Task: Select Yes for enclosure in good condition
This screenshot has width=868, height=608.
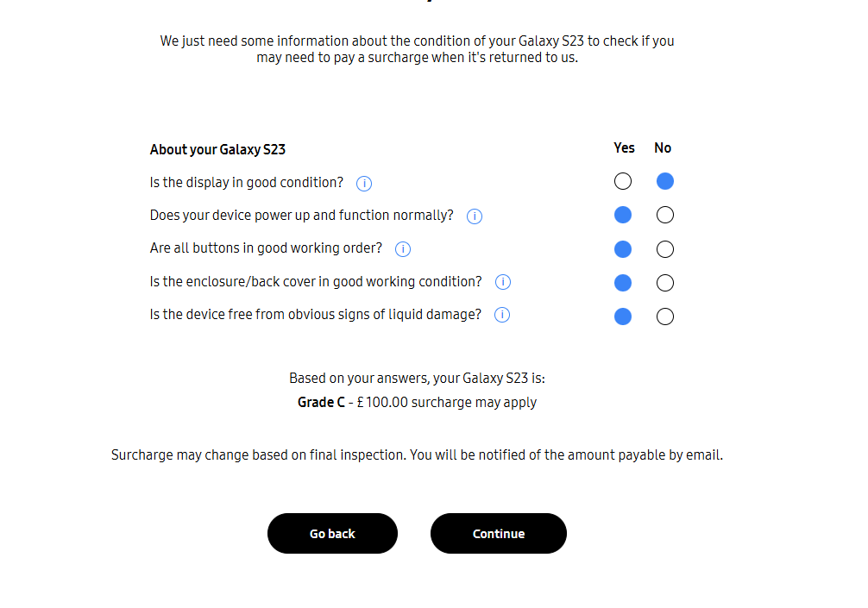Action: 623,282
